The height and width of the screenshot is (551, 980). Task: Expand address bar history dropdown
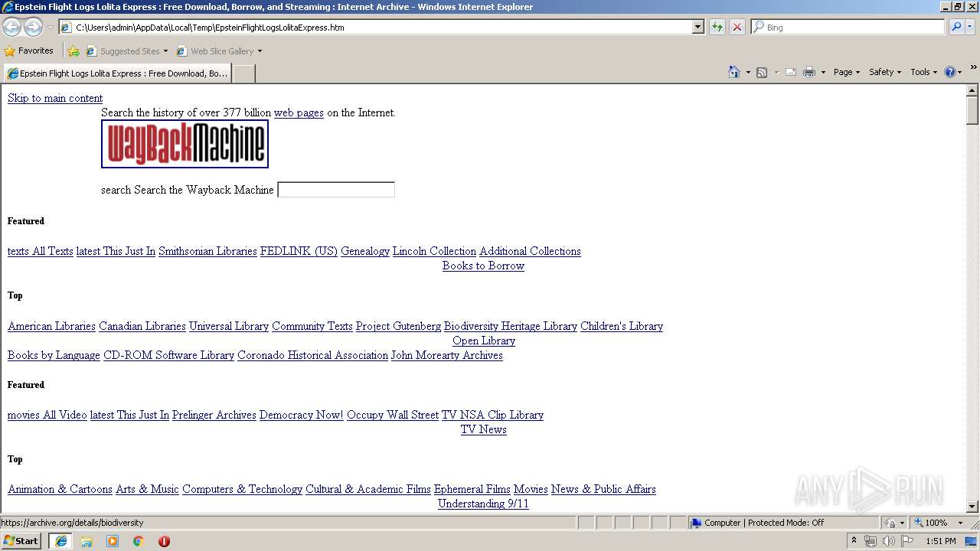tap(697, 27)
